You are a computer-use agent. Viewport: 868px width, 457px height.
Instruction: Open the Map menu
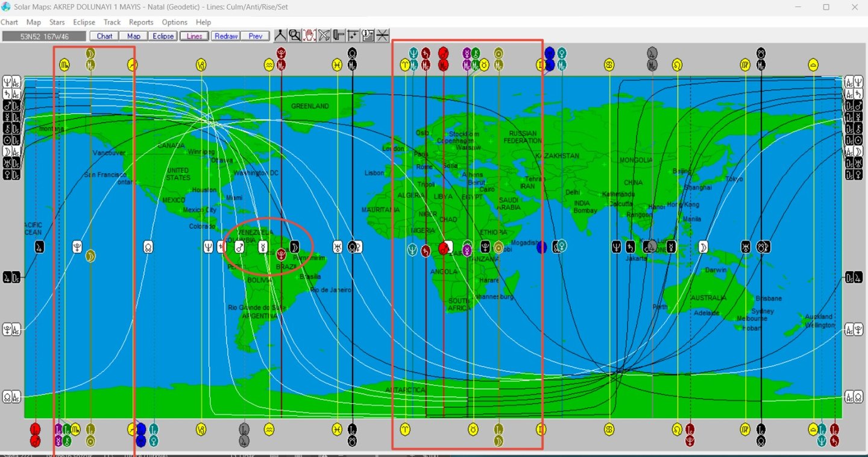(34, 22)
